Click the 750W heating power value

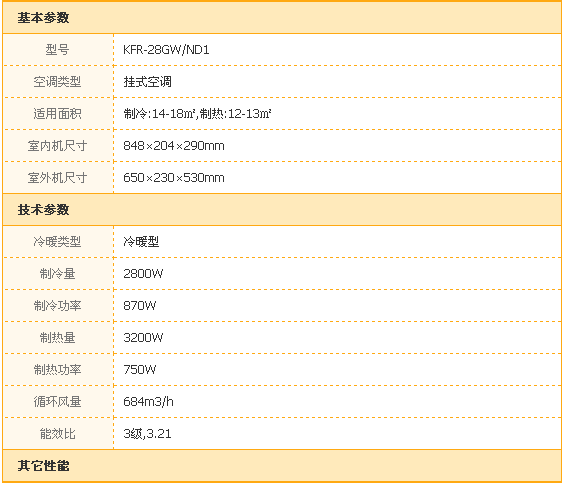[140, 370]
